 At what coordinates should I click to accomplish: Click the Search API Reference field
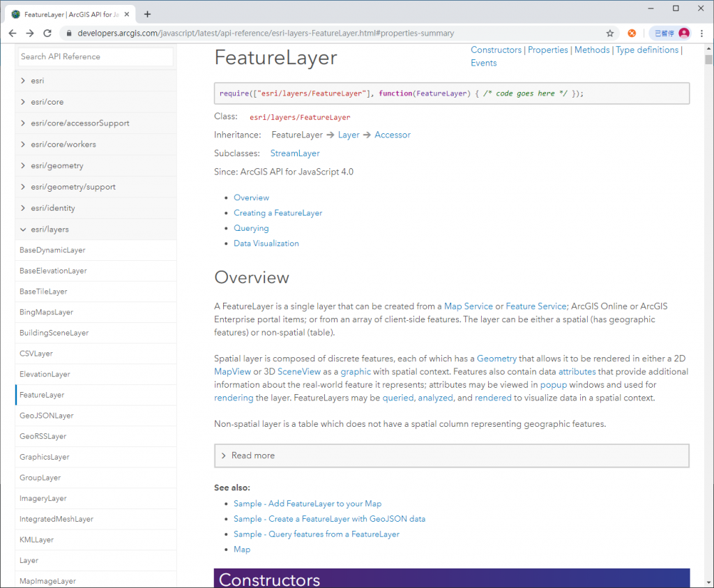click(x=96, y=56)
